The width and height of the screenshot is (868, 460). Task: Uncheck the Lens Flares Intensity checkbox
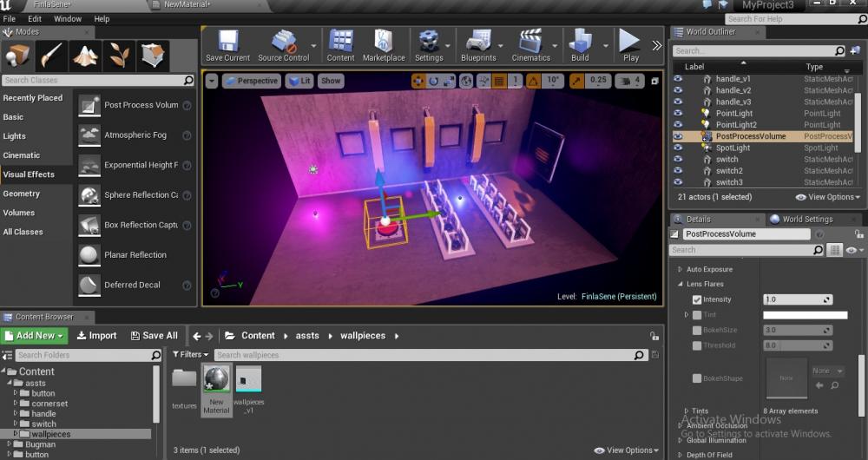(x=697, y=299)
